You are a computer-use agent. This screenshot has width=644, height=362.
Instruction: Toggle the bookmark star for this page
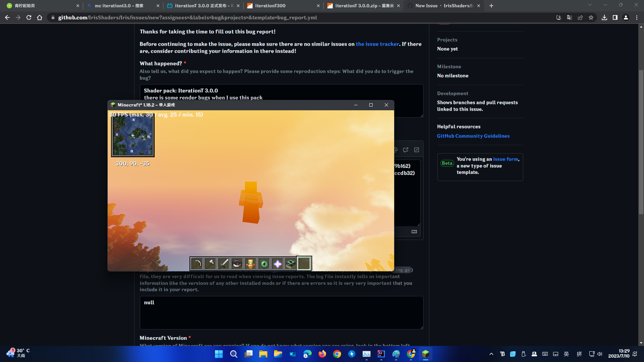(591, 17)
